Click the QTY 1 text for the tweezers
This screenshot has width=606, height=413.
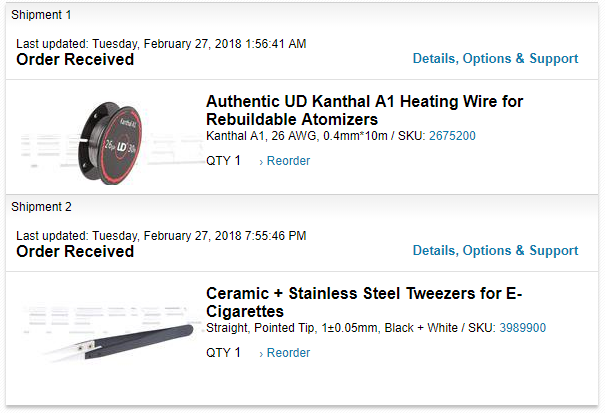point(223,353)
